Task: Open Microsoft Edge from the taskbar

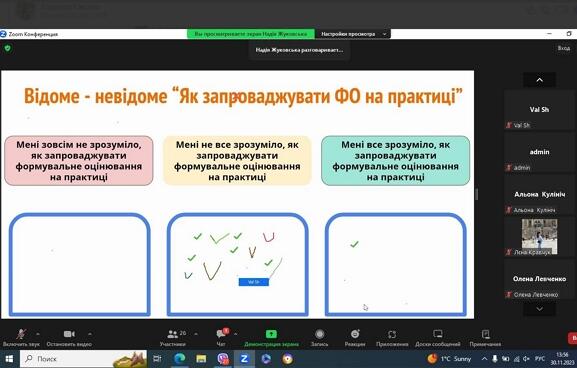Action: coord(180,358)
